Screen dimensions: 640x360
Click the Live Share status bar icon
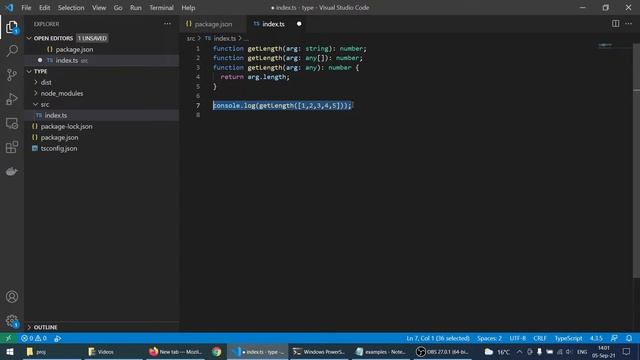[x=58, y=338]
